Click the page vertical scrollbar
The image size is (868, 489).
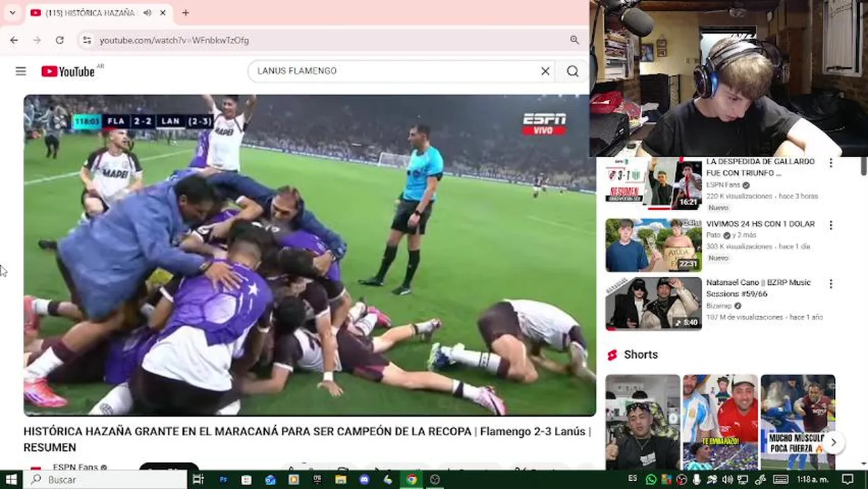[863, 165]
